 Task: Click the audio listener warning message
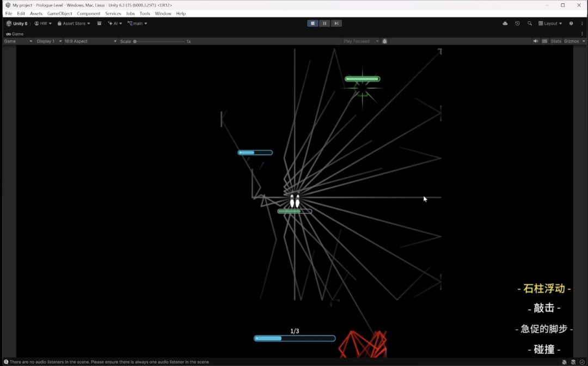pos(109,362)
